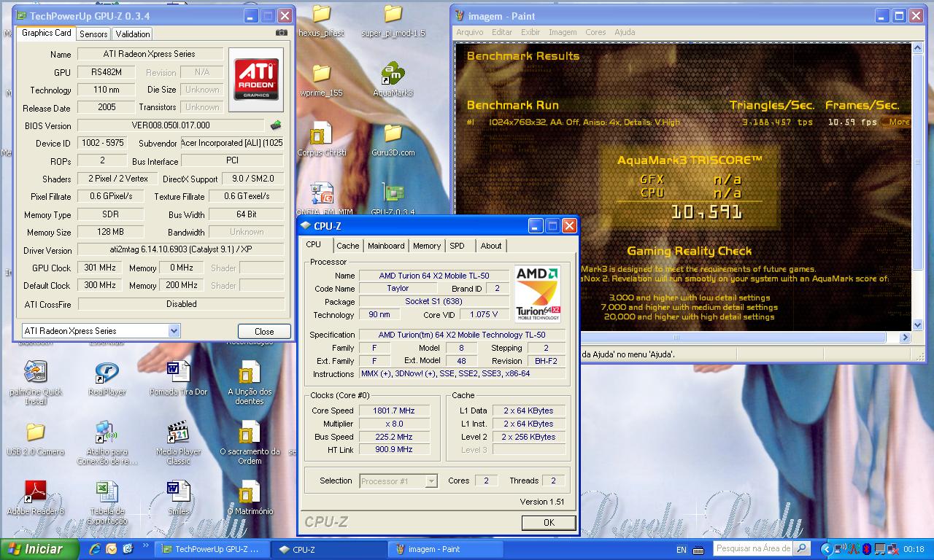
Task: Click Paint's vertical scrollbar down arrow
Action: pos(918,325)
